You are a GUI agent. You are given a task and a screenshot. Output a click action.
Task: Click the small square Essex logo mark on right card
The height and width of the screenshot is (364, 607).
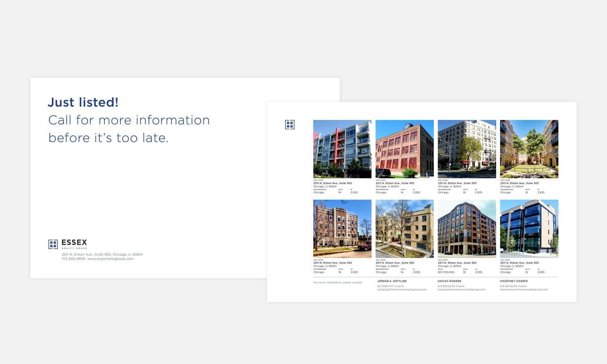pyautogui.click(x=290, y=125)
